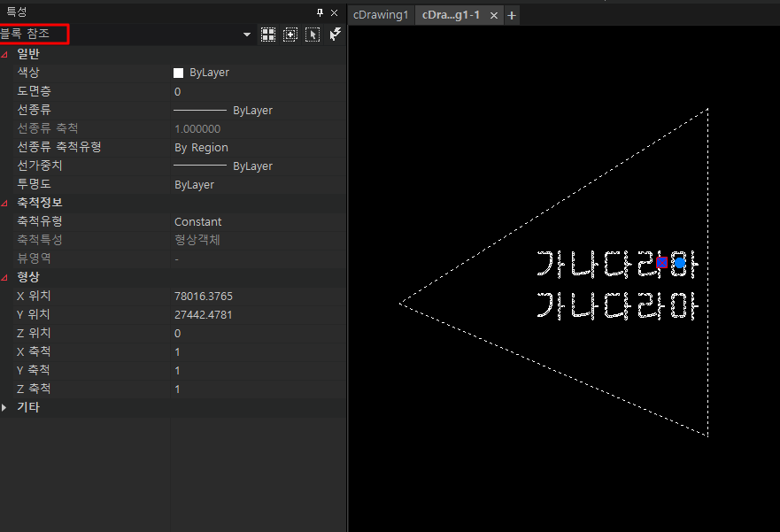The image size is (780, 532).
Task: Click the red selected grip on the block
Action: (x=661, y=262)
